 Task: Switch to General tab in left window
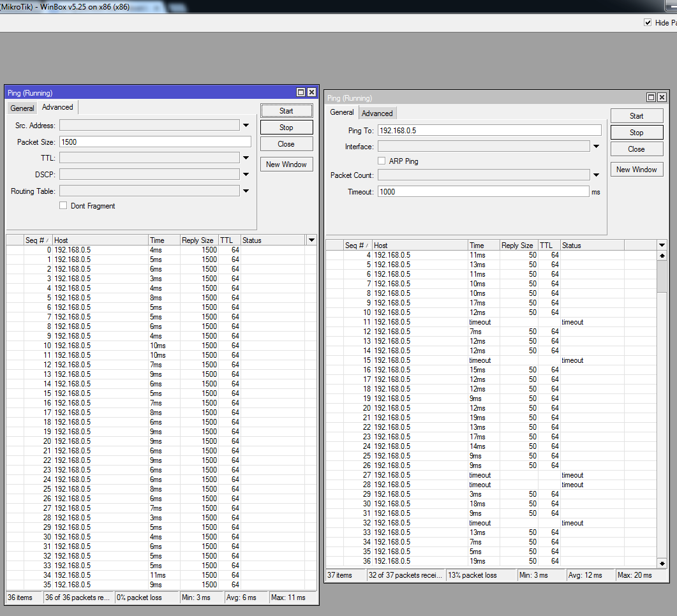pyautogui.click(x=22, y=108)
